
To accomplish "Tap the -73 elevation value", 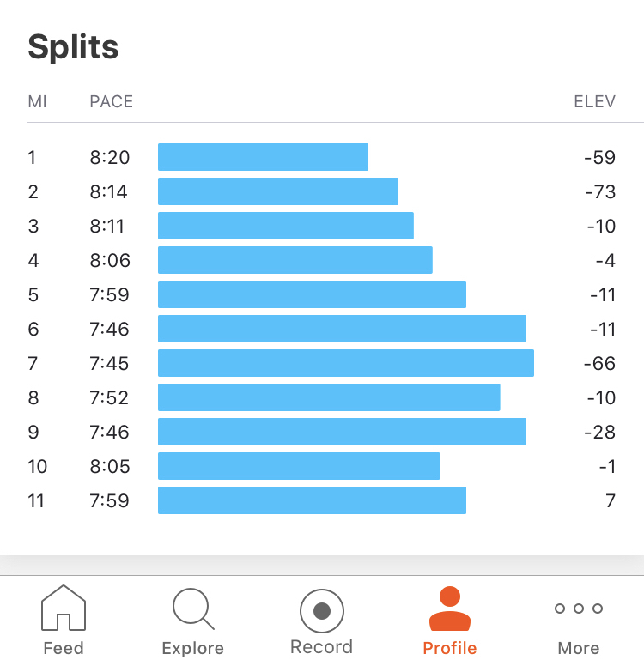I will (x=600, y=191).
